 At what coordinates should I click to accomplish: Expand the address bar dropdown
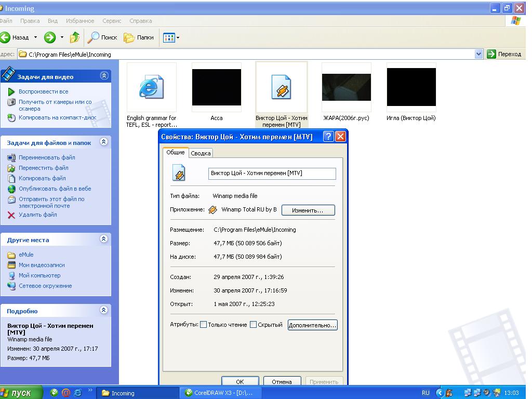[x=478, y=54]
